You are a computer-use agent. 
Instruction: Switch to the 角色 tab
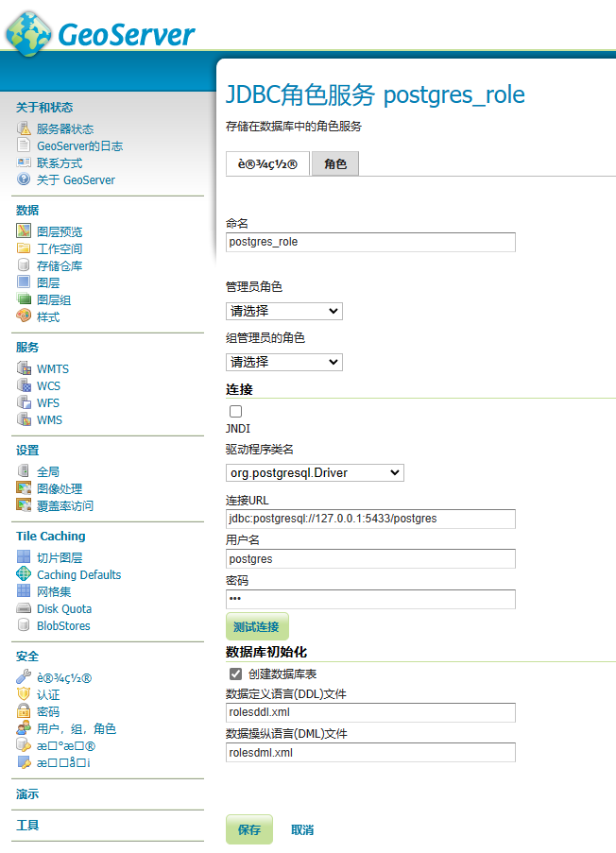tap(334, 164)
